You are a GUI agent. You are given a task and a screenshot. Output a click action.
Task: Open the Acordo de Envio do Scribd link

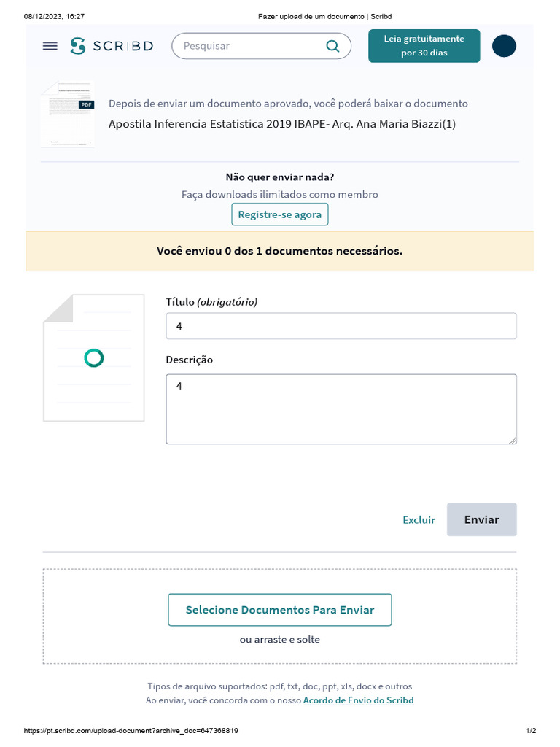358,700
